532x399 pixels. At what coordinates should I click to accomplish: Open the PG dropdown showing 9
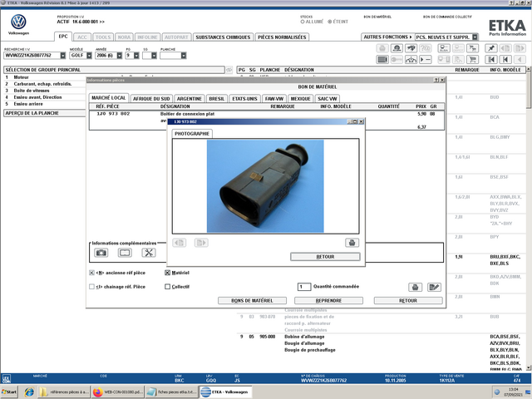pyautogui.click(x=136, y=56)
